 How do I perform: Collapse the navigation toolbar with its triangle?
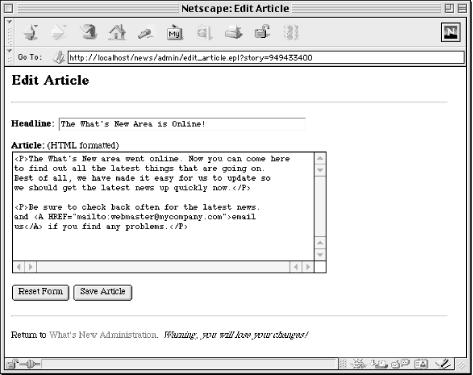(9, 22)
